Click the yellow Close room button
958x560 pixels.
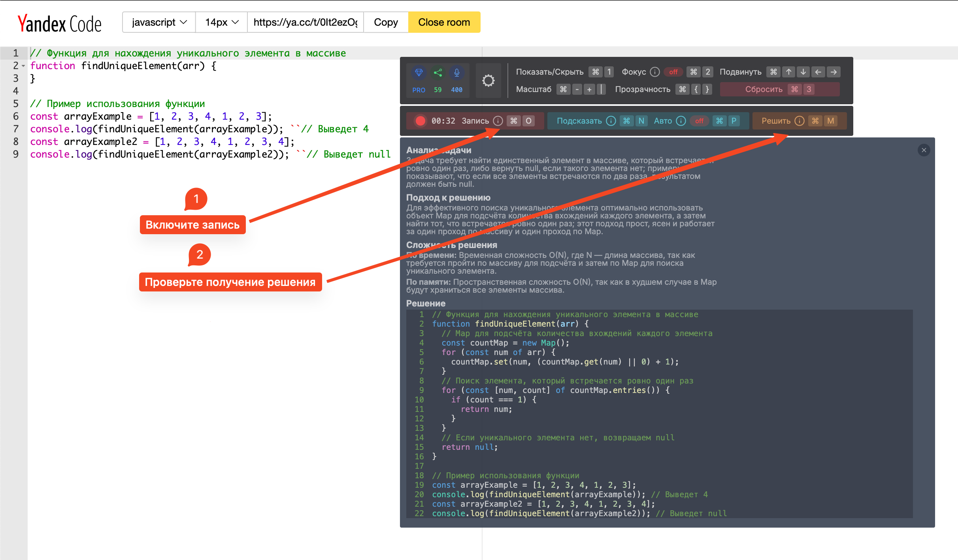coord(444,22)
